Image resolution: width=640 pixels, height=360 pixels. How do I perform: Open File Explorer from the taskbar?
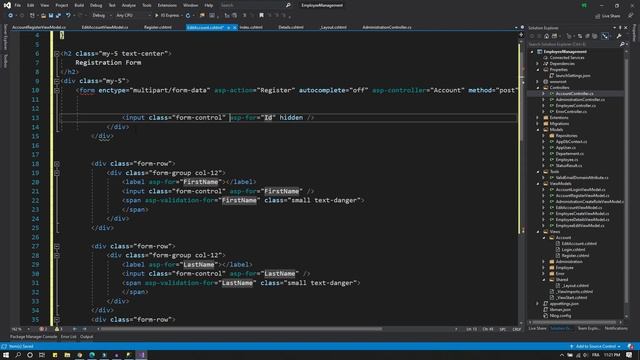pyautogui.click(x=67, y=355)
